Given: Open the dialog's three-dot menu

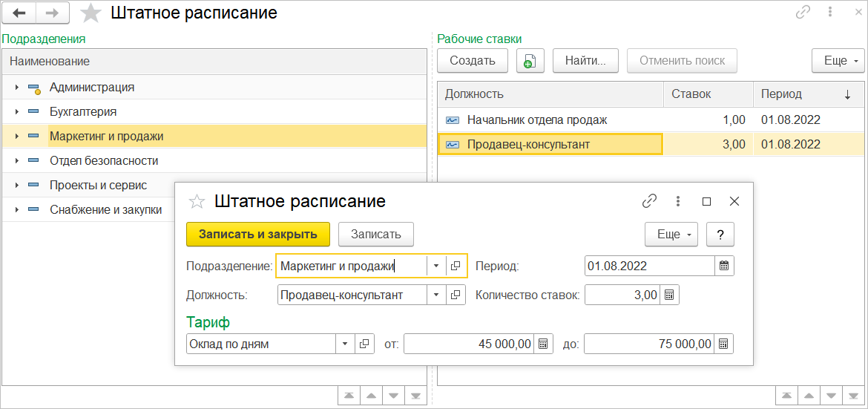Looking at the screenshot, I should point(677,201).
